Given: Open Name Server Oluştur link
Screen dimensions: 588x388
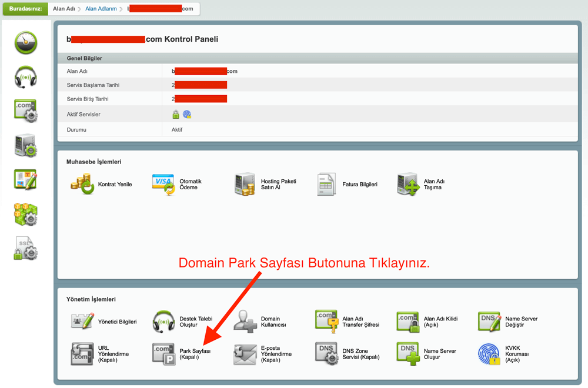Looking at the screenshot, I should pos(440,354).
